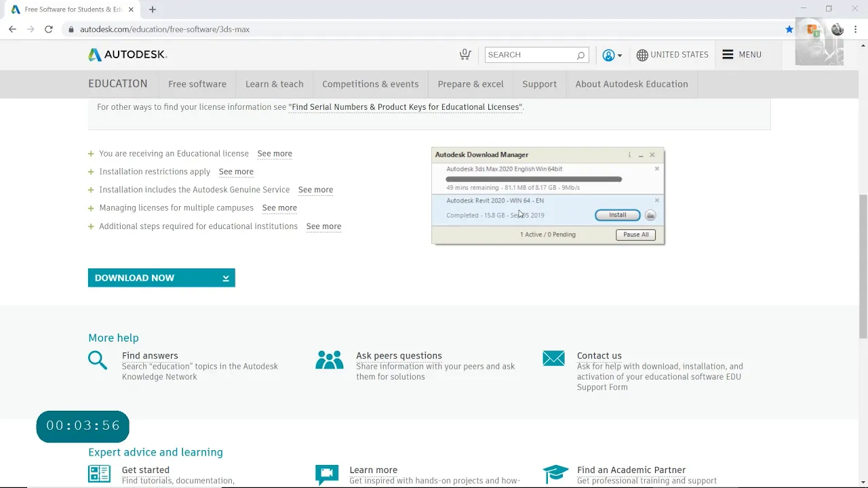Close the Autodesk Download Manager
This screenshot has height=488, width=868.
pyautogui.click(x=652, y=155)
